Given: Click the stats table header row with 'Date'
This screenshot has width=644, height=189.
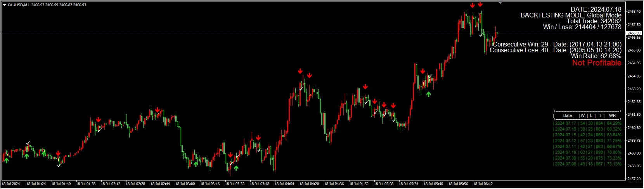Looking at the screenshot, I should pos(587,115).
